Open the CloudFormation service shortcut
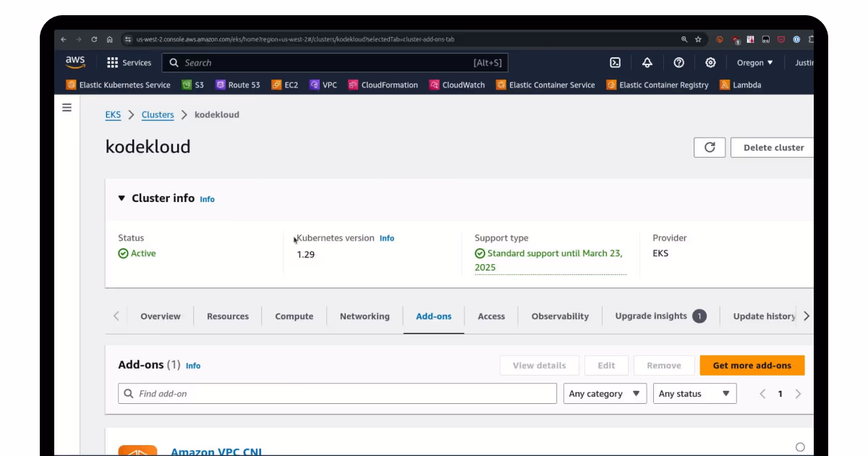Screen dimensions: 868x456 tap(383, 85)
